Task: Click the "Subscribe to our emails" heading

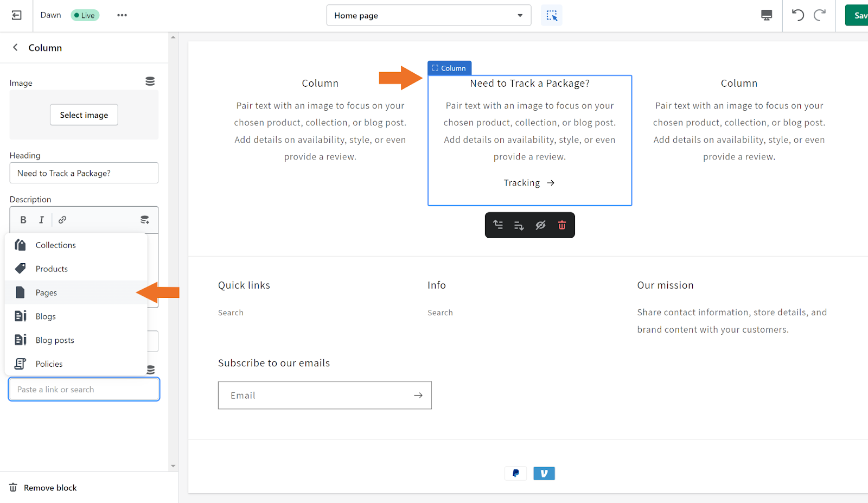Action: [274, 363]
